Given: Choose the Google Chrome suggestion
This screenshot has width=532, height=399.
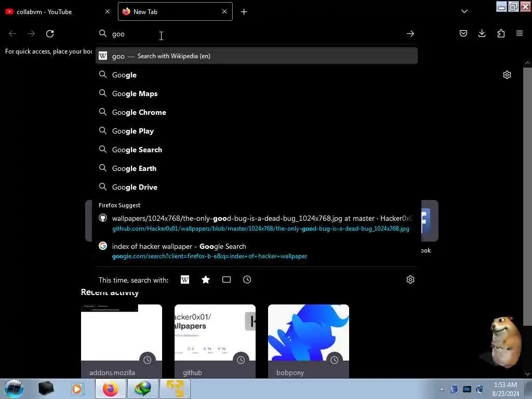Looking at the screenshot, I should click(x=257, y=112).
